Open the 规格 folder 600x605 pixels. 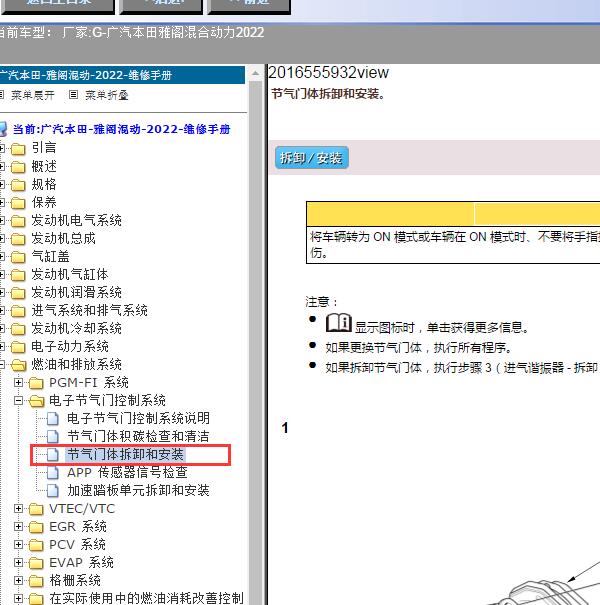[44, 184]
